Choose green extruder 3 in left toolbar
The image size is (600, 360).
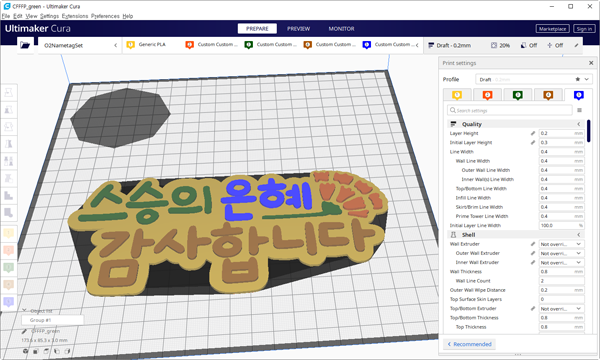click(9, 267)
